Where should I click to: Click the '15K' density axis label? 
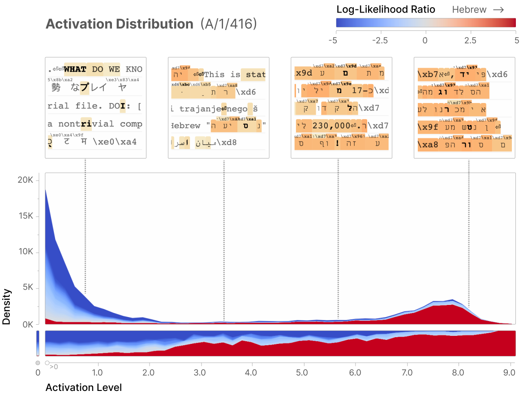26,216
